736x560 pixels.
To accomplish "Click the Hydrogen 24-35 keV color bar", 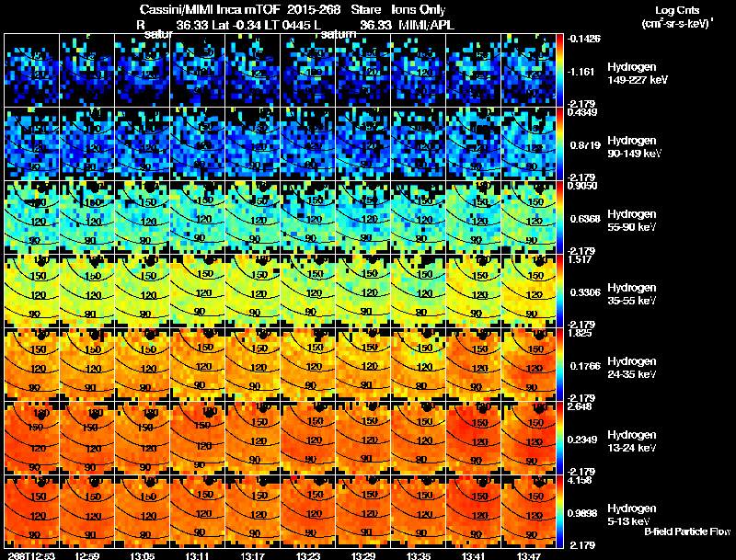I will coord(559,364).
